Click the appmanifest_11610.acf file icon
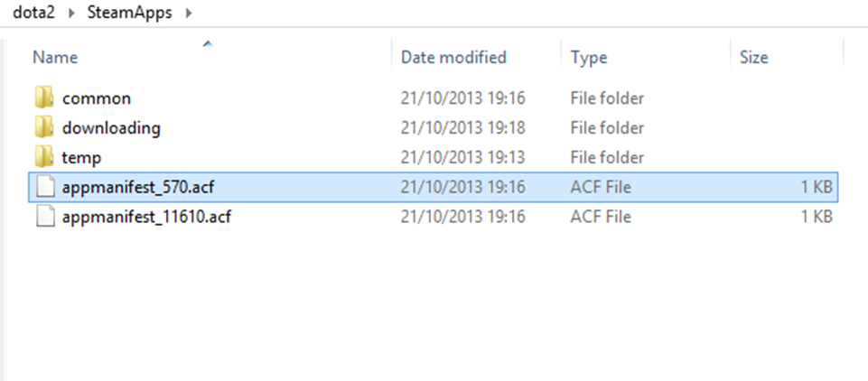 [45, 217]
